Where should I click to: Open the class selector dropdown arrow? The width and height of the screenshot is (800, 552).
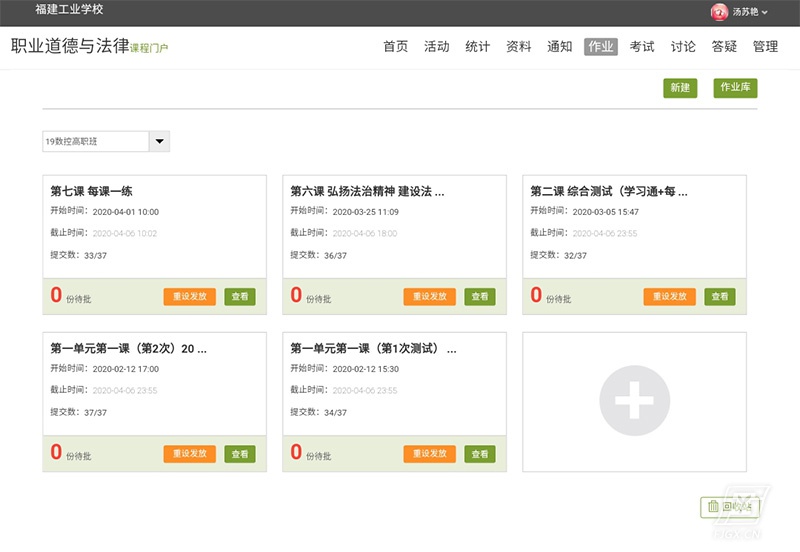[159, 142]
